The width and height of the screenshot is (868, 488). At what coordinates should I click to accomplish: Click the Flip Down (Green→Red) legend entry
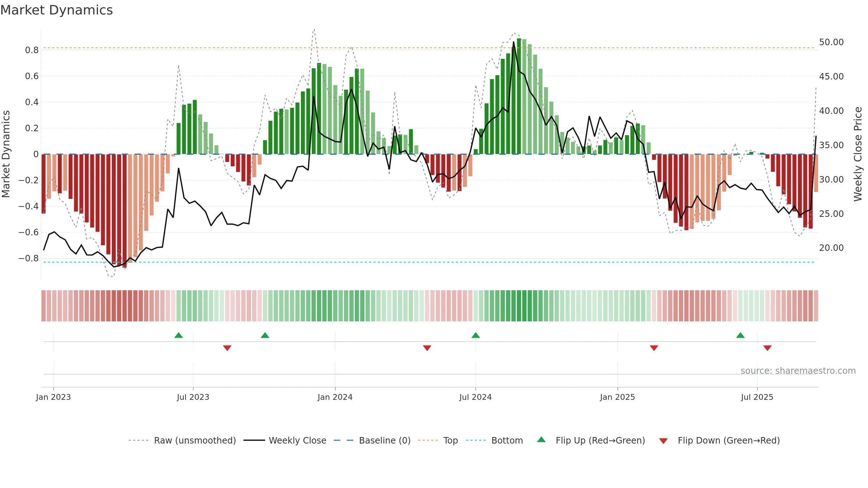click(x=719, y=440)
